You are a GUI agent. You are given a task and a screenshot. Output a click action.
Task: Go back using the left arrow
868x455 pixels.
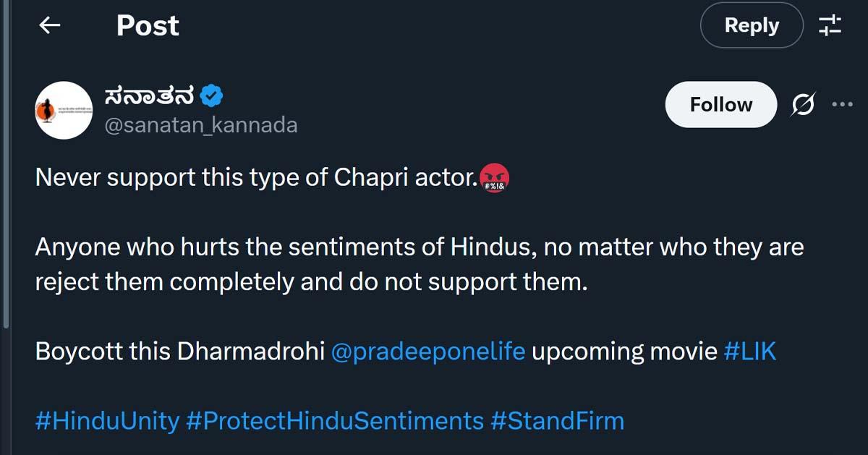tap(49, 26)
